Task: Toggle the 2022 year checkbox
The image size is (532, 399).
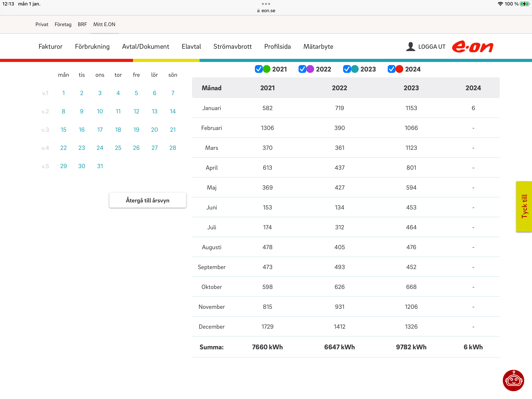Action: [302, 69]
